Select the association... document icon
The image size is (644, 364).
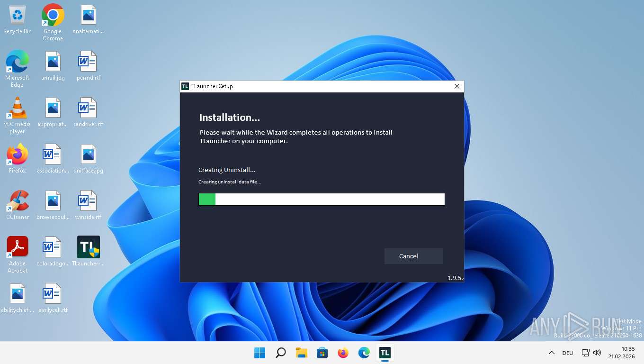click(53, 159)
